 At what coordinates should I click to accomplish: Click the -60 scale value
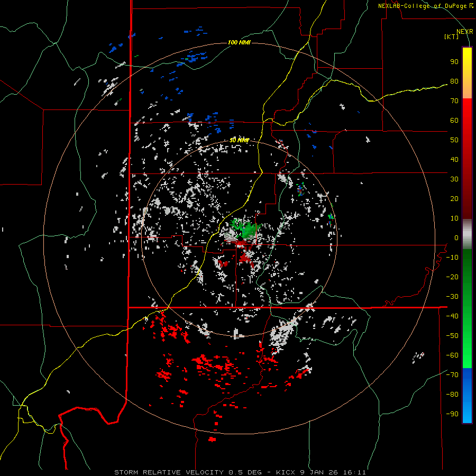coord(452,355)
